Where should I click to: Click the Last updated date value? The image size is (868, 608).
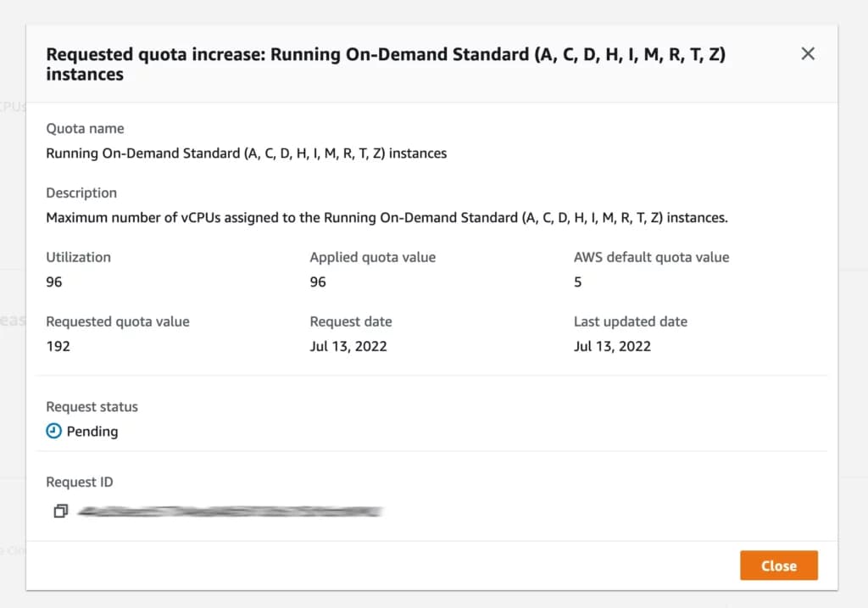coord(612,346)
